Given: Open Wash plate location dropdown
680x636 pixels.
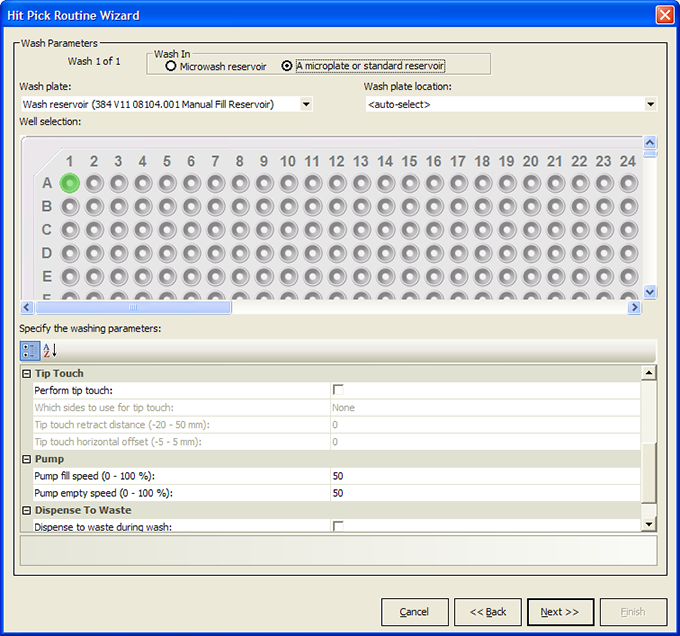Looking at the screenshot, I should point(651,104).
